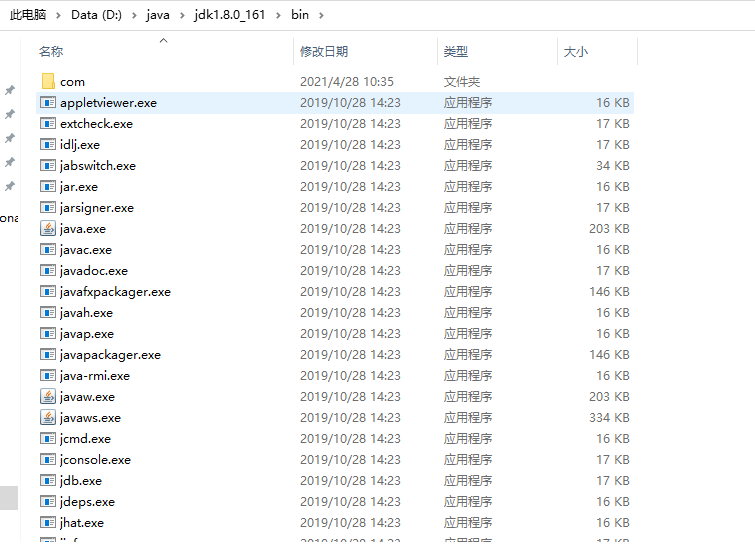Select the jabswitch.exe file icon

[x=48, y=166]
